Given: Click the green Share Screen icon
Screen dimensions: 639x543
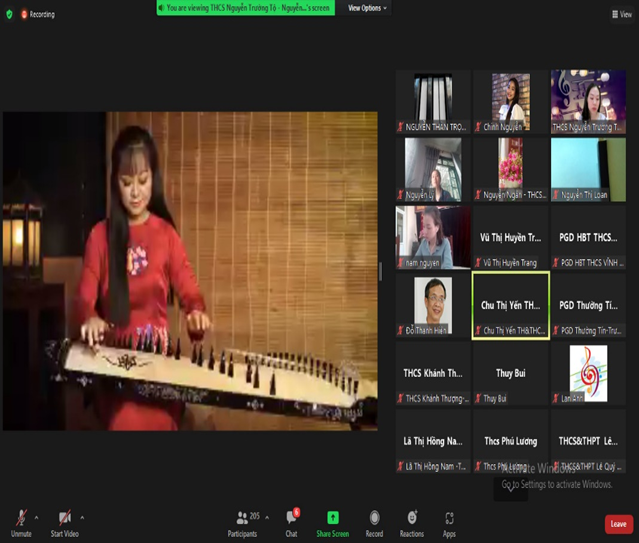Looking at the screenshot, I should pyautogui.click(x=333, y=520).
